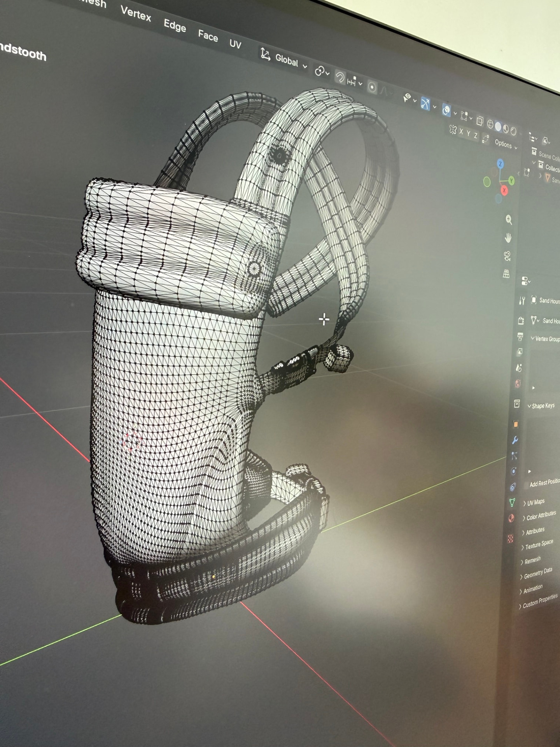Open the Material properties tab
Viewport: 560px width, 747px height.
click(x=511, y=518)
